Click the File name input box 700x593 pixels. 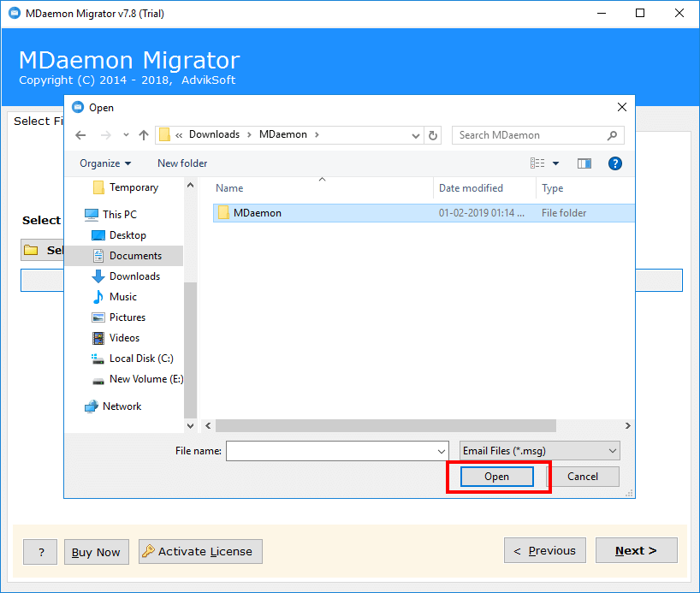click(x=337, y=451)
